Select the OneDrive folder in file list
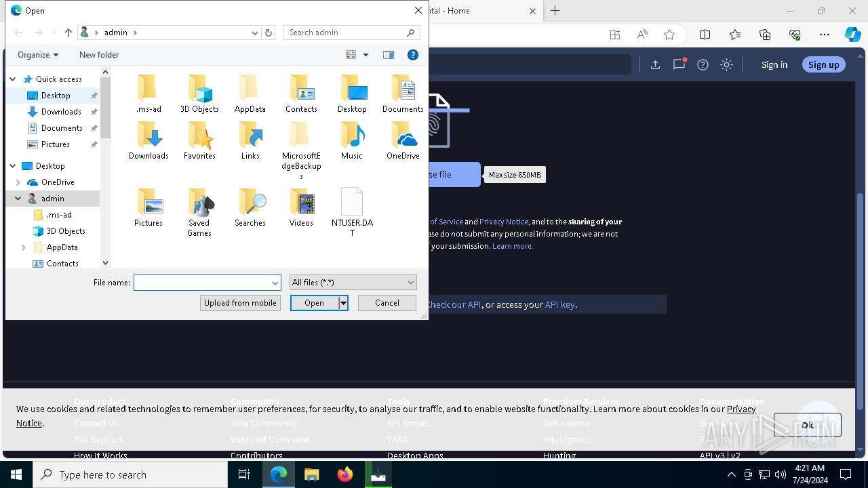 (403, 141)
